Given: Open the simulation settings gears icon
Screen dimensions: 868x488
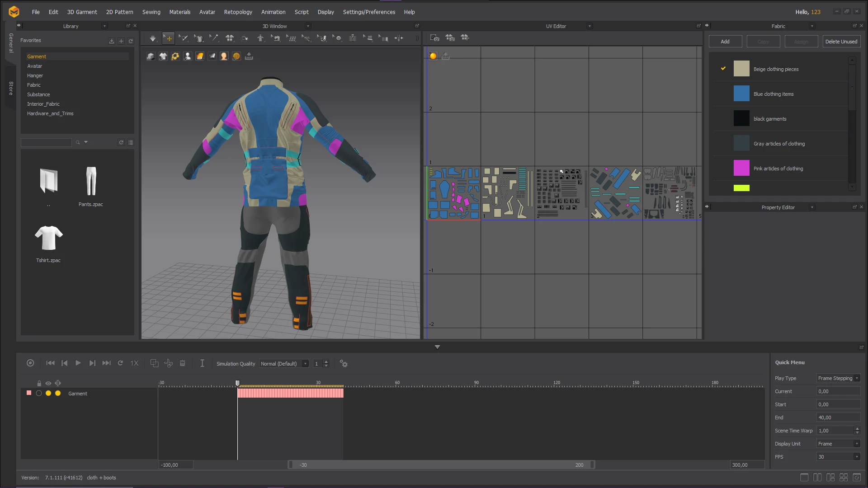Looking at the screenshot, I should (x=344, y=364).
